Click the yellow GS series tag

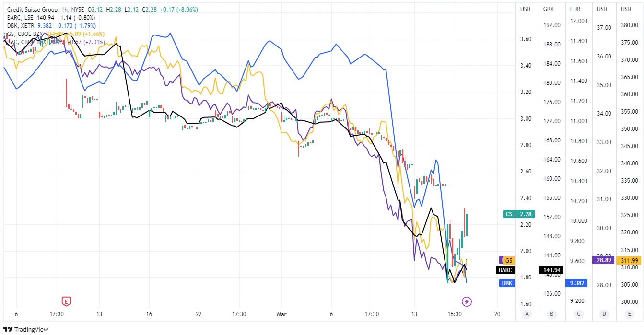pos(509,260)
